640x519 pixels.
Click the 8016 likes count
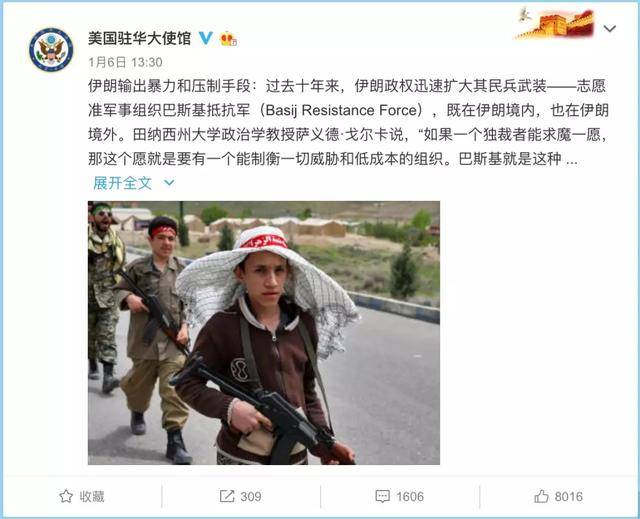569,497
